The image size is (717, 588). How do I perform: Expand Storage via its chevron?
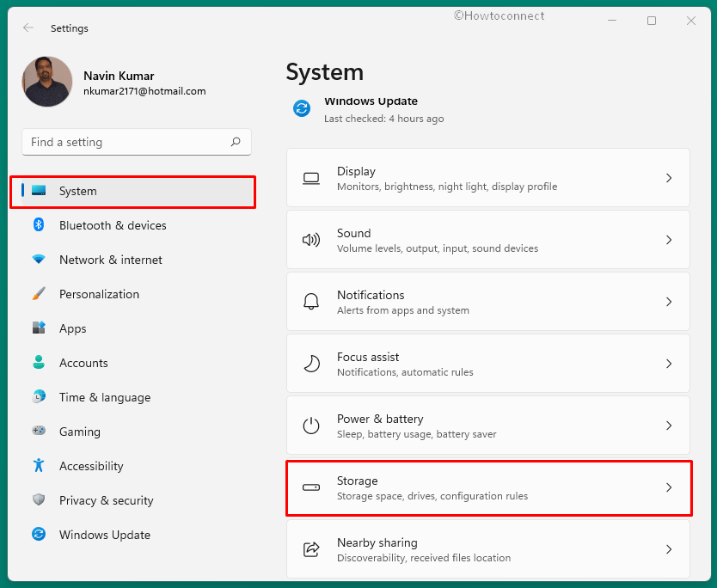point(669,487)
